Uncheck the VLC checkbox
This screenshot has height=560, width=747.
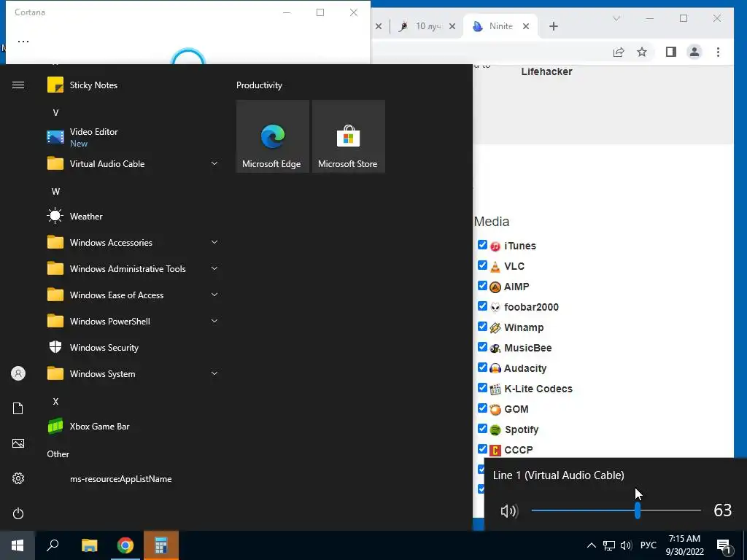point(482,265)
